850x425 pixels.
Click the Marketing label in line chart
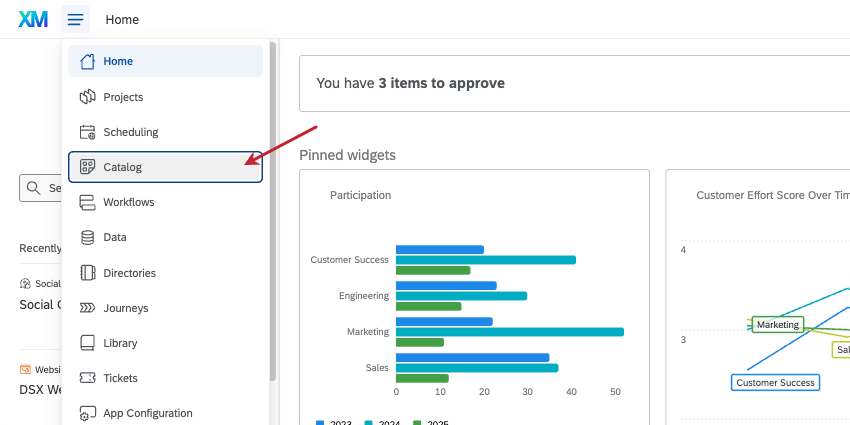pos(778,325)
